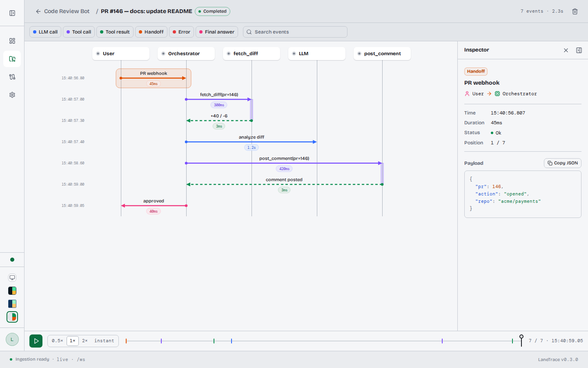Toggle the Tool result filter
588x368 pixels.
click(x=115, y=32)
